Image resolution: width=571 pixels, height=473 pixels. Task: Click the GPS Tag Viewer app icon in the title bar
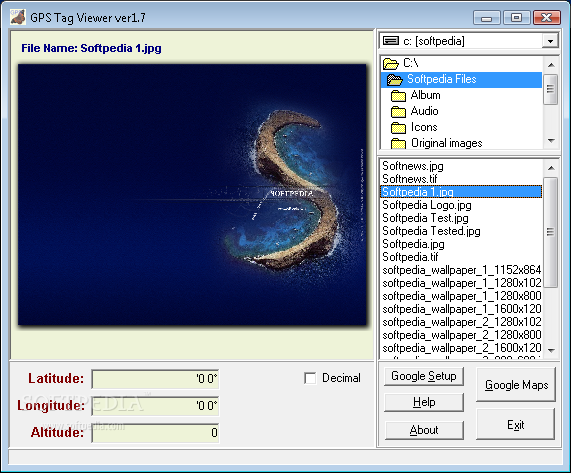click(17, 17)
